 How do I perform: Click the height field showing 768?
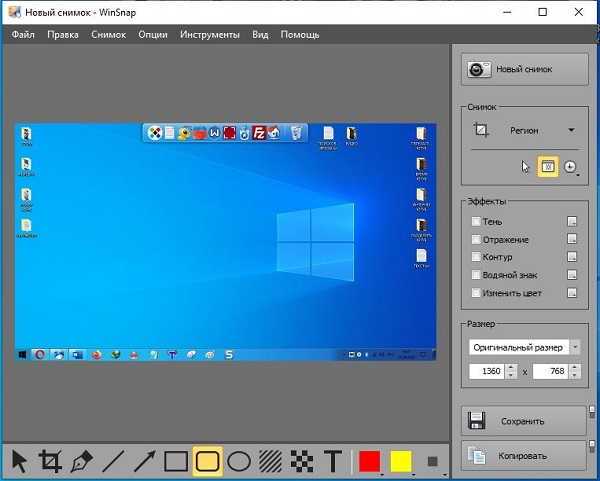click(x=550, y=371)
